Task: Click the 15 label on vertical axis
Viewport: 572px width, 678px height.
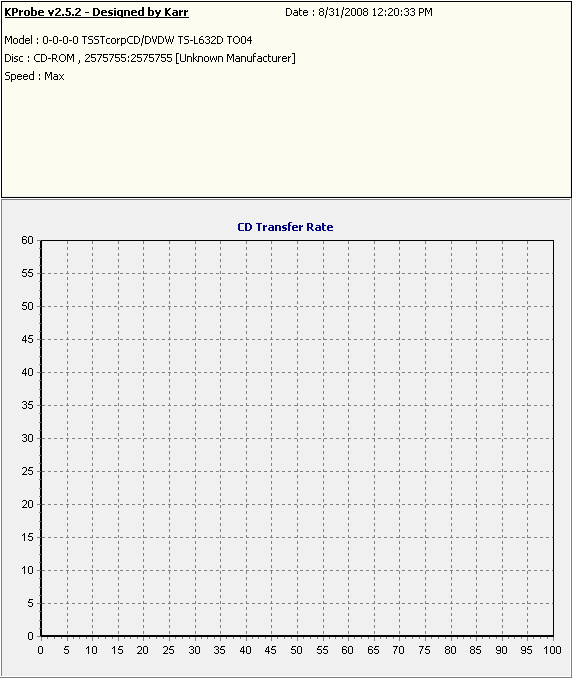Action: coord(27,537)
